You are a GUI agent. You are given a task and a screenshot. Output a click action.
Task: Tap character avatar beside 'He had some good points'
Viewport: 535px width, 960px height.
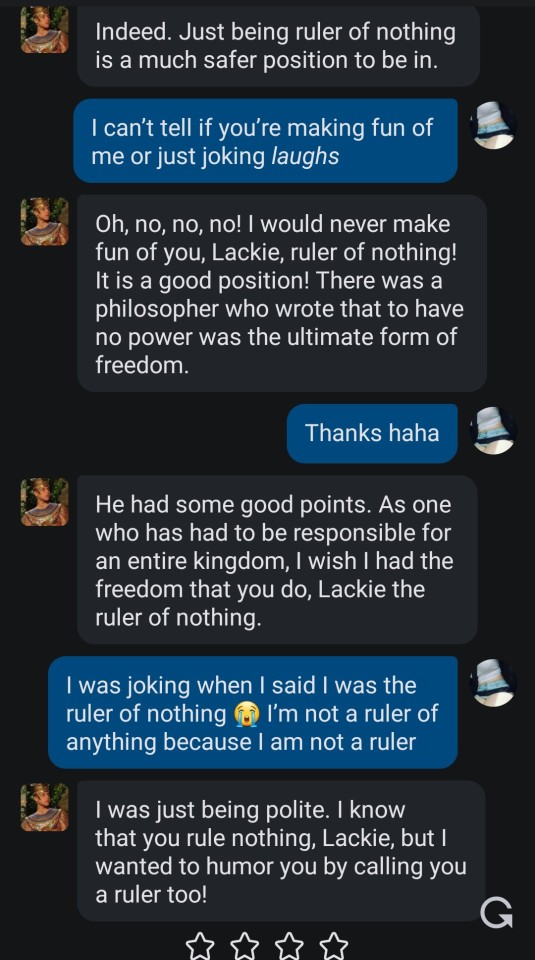44,502
